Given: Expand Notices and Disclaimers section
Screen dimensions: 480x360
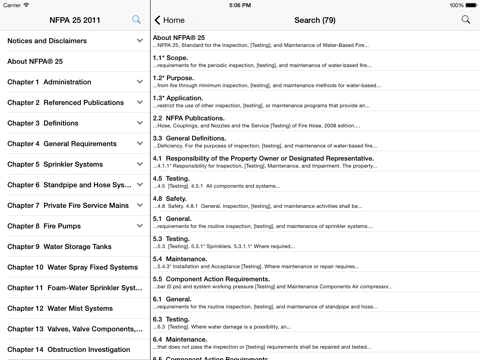Looking at the screenshot, I should pyautogui.click(x=140, y=41).
